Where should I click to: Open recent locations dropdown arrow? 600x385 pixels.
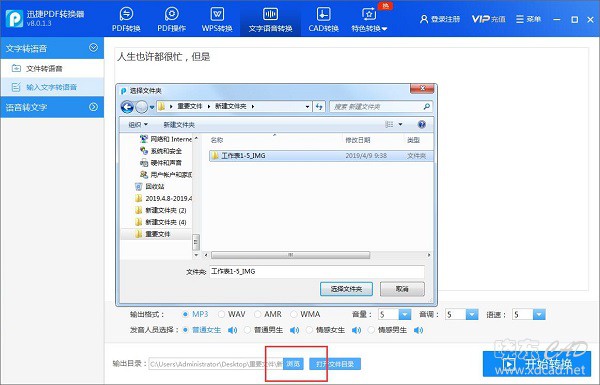(152, 107)
